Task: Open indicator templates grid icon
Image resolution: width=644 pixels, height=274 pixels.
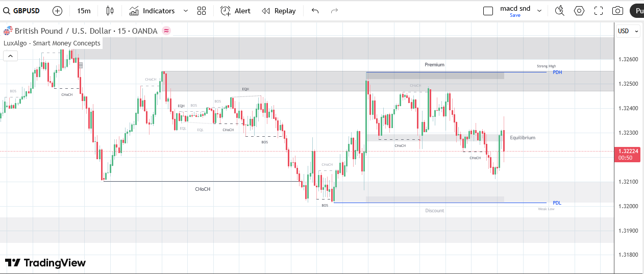Action: 202,11
